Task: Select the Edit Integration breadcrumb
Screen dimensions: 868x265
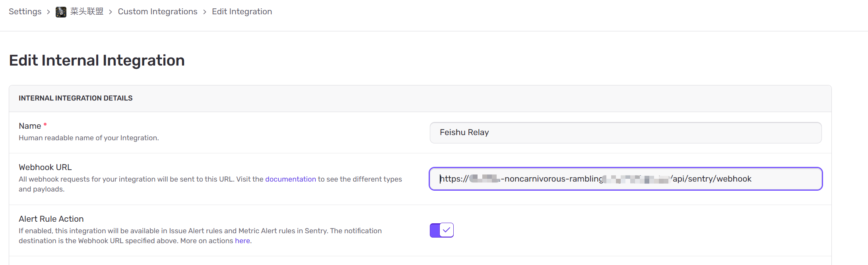Action: click(242, 12)
